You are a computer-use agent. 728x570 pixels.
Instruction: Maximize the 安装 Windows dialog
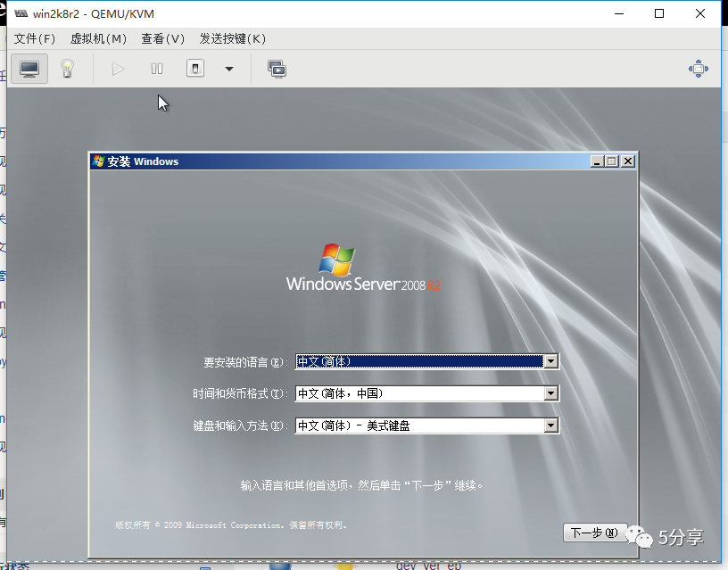coord(612,161)
